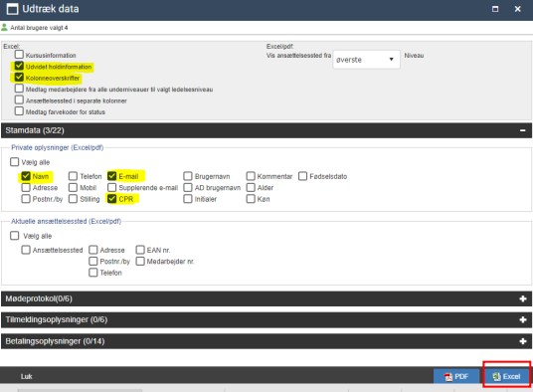Click the user icon beside Antal brugere valgt
Screen dimensions: 533x392
click(x=4, y=27)
